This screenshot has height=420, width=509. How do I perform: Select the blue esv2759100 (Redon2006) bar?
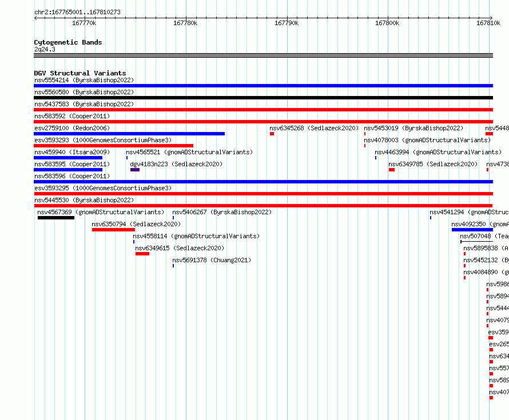pyautogui.click(x=129, y=134)
